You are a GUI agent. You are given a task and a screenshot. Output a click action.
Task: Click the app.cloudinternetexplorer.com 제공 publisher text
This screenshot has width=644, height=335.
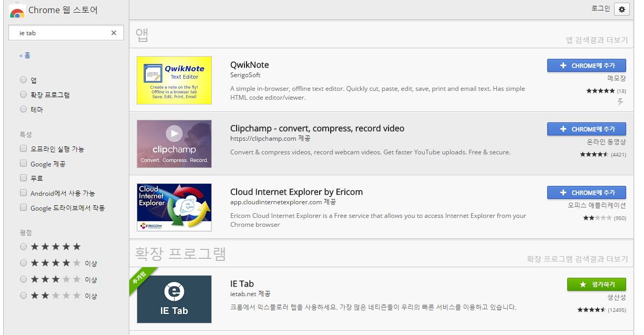tap(283, 202)
